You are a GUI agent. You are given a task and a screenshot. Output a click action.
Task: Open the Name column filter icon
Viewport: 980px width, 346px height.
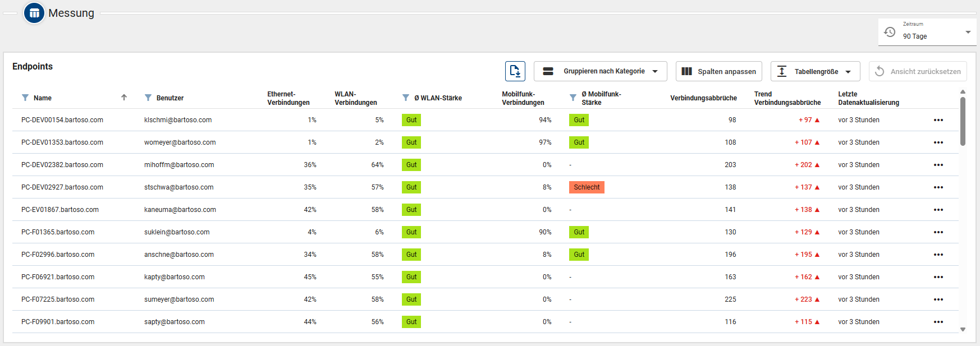(25, 98)
